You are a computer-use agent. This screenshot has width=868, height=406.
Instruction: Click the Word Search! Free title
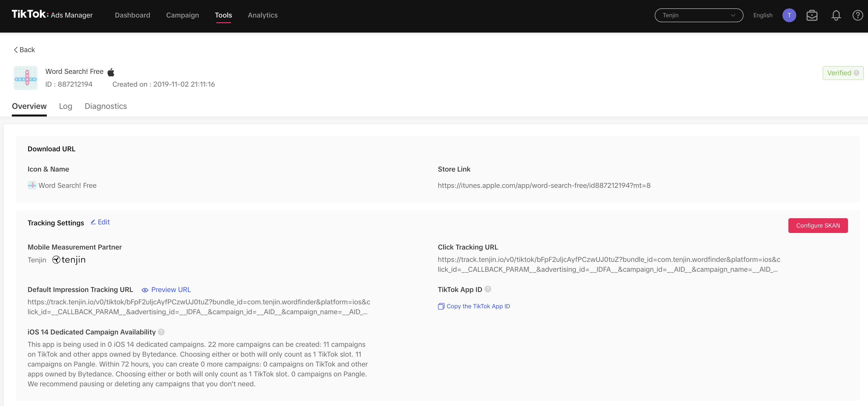click(74, 72)
